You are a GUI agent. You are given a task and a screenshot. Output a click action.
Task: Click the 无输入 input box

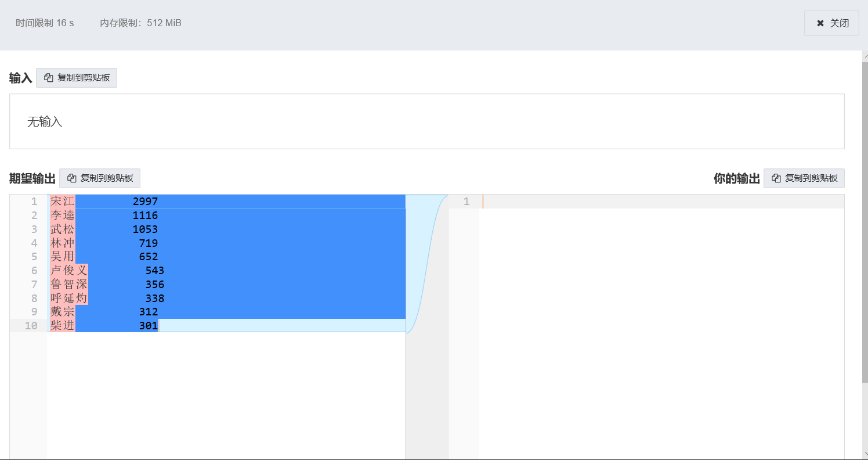coord(426,121)
